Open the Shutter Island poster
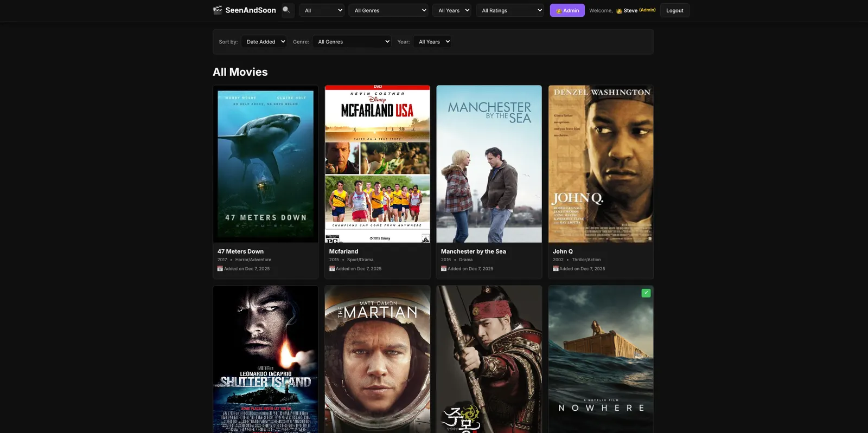 tap(265, 359)
